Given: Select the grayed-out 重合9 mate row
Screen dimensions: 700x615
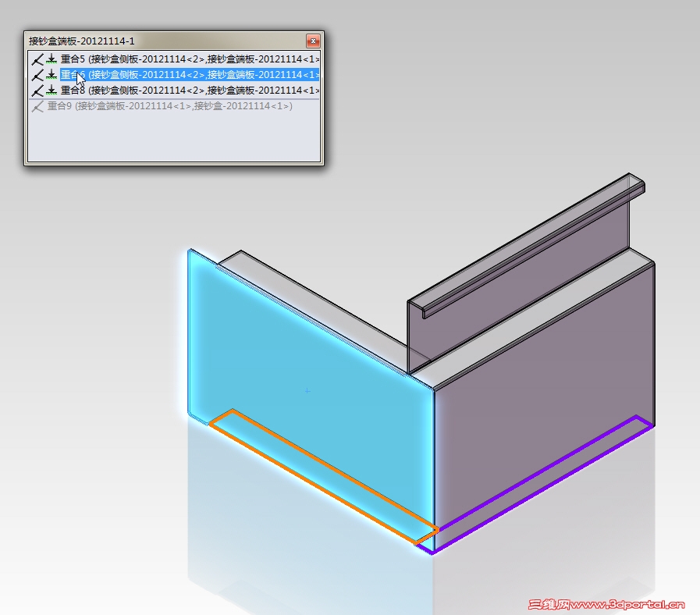Looking at the screenshot, I should click(x=175, y=106).
